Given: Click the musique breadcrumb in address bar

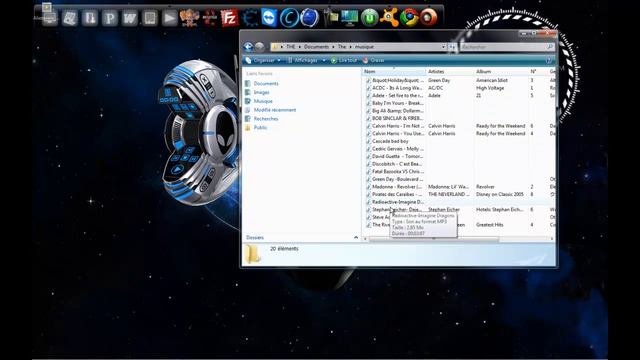Looking at the screenshot, I should point(364,47).
